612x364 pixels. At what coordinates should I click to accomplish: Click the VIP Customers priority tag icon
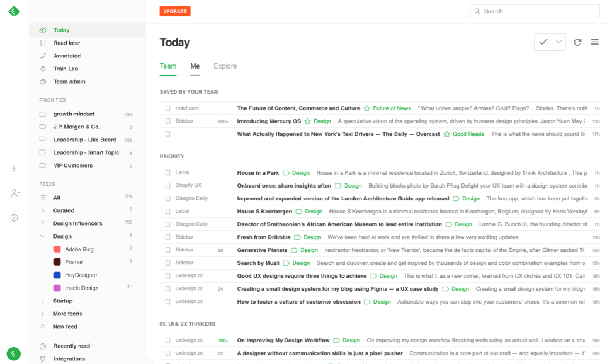pos(43,165)
